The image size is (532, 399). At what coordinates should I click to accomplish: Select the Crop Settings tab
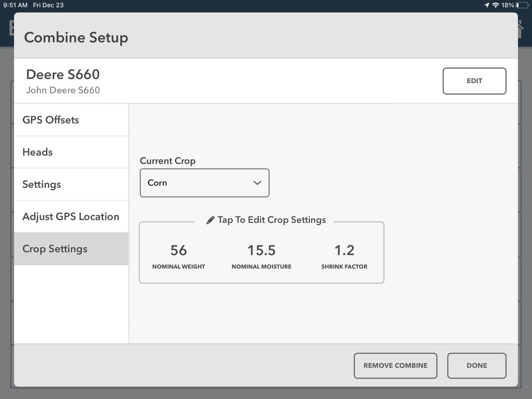point(71,249)
